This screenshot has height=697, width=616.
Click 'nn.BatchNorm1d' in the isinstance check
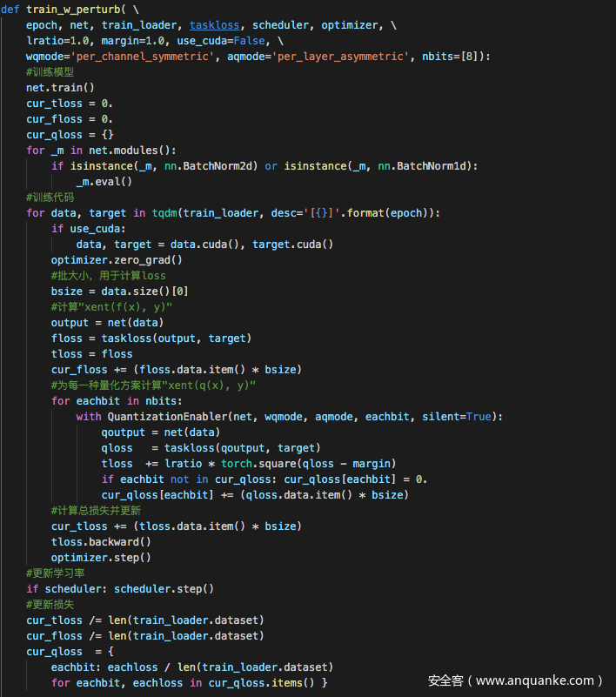click(425, 166)
